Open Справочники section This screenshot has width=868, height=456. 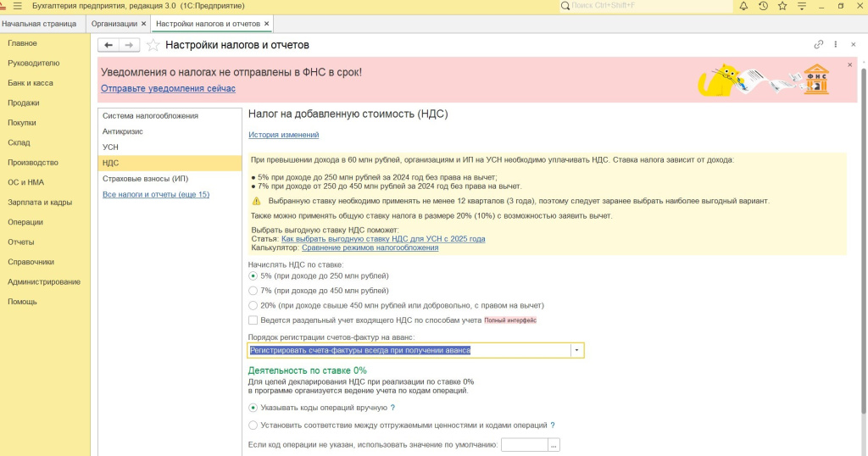(31, 262)
